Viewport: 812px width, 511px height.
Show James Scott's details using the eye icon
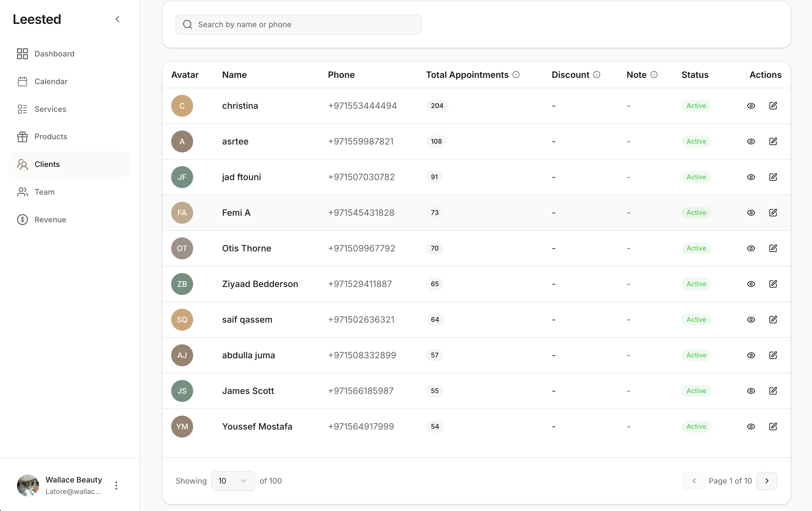(751, 391)
